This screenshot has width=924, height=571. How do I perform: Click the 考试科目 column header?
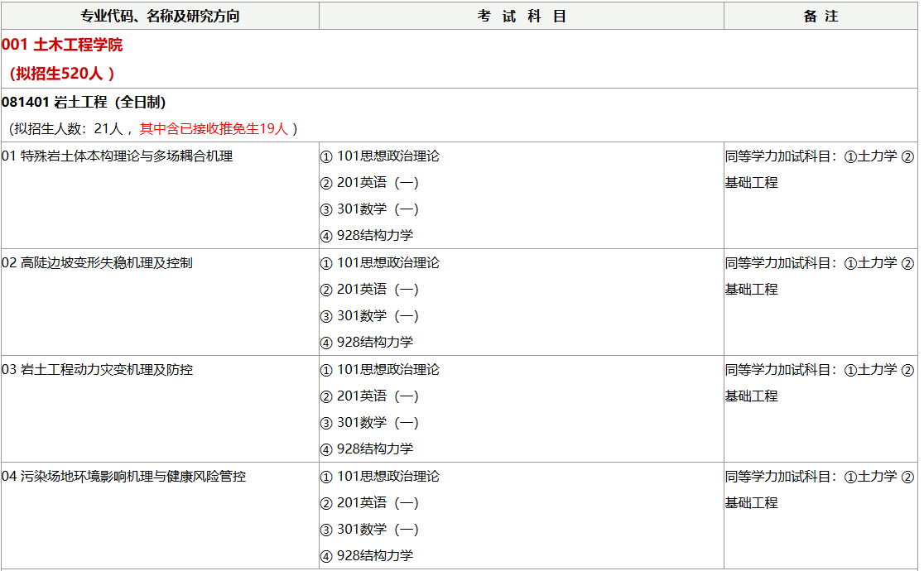click(522, 16)
